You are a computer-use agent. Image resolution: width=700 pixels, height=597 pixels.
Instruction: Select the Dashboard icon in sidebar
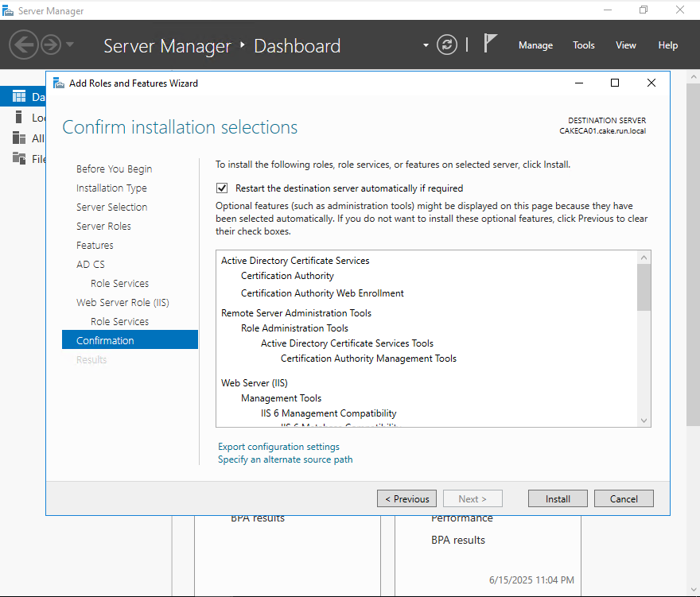[19, 96]
